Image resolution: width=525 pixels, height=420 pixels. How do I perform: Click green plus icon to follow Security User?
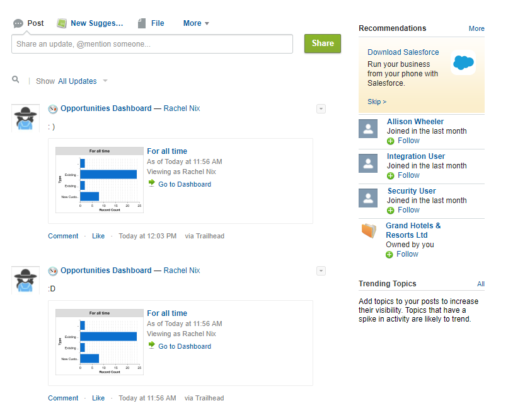tap(390, 210)
